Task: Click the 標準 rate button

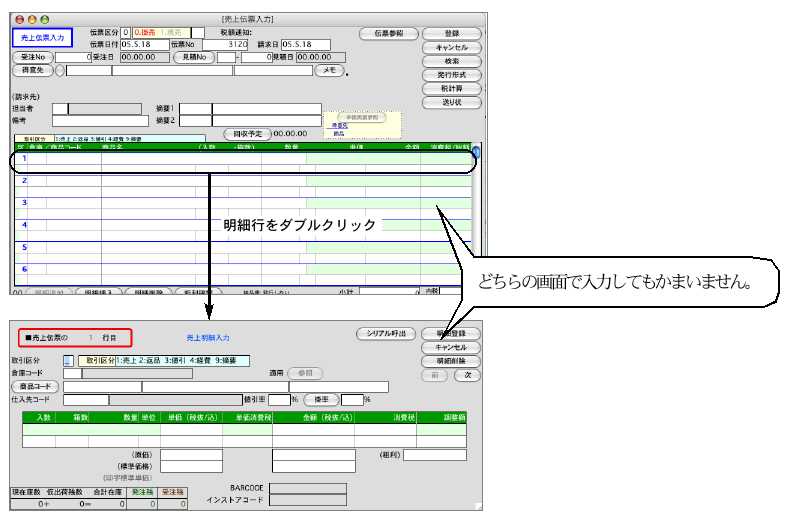Action: pos(321,399)
